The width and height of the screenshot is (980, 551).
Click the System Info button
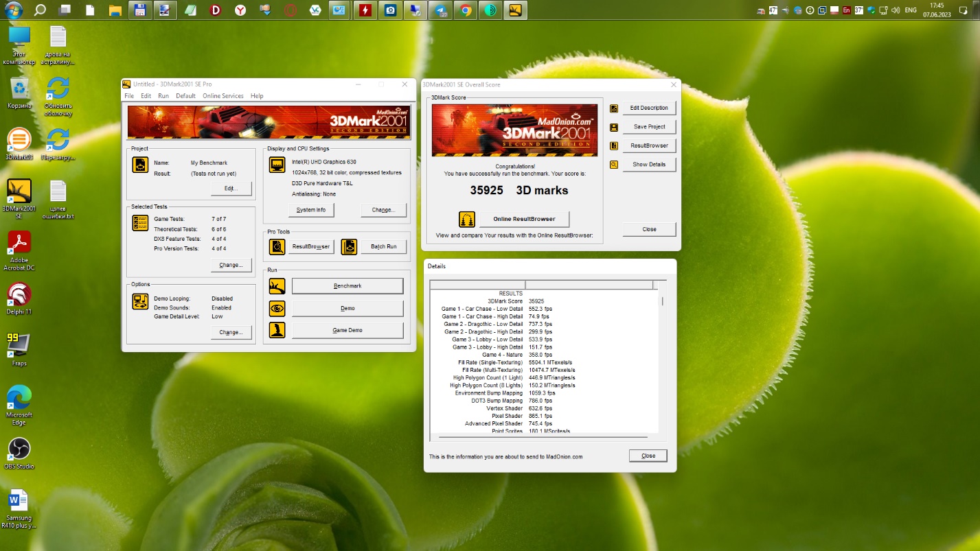coord(311,210)
